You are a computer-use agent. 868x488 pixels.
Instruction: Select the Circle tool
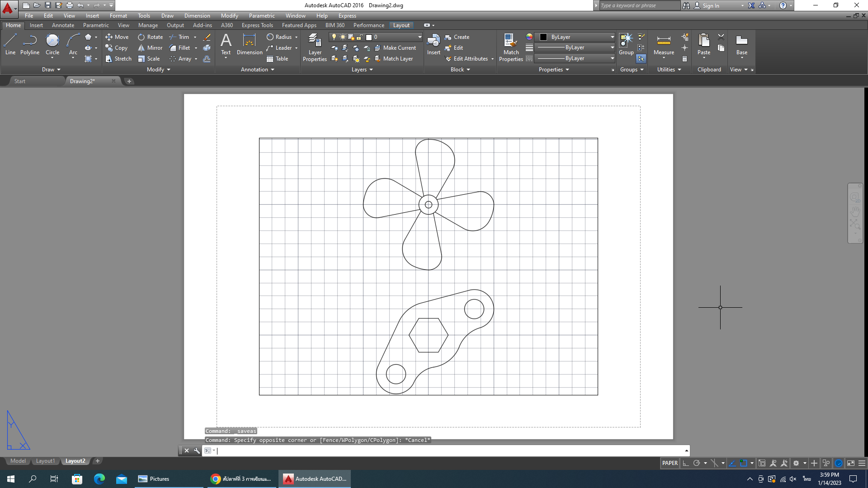click(x=52, y=44)
